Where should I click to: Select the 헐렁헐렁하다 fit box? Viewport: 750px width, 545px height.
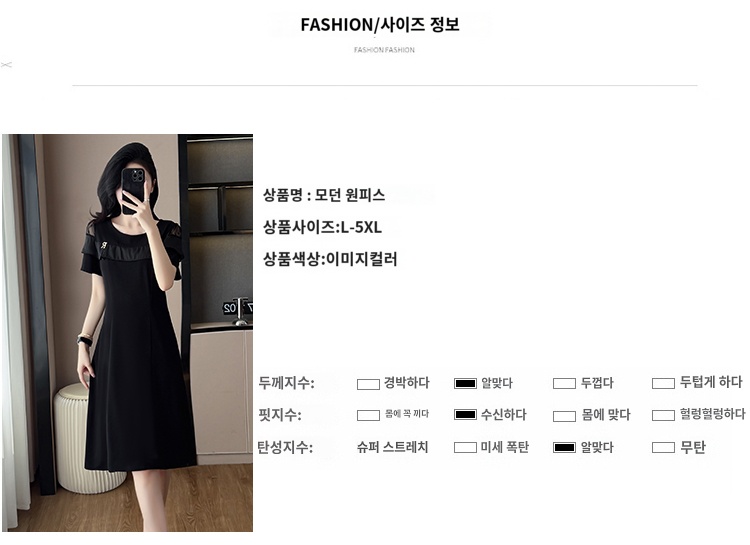(x=663, y=415)
